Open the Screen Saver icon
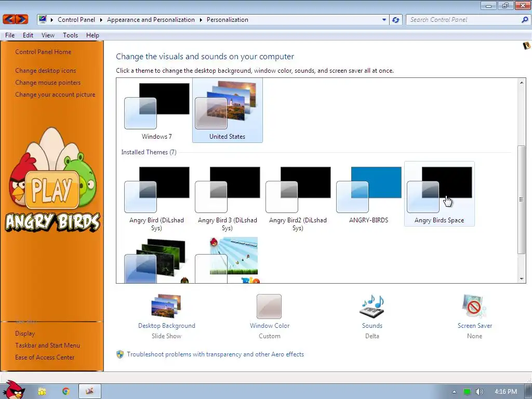The width and height of the screenshot is (532, 399). point(474,307)
